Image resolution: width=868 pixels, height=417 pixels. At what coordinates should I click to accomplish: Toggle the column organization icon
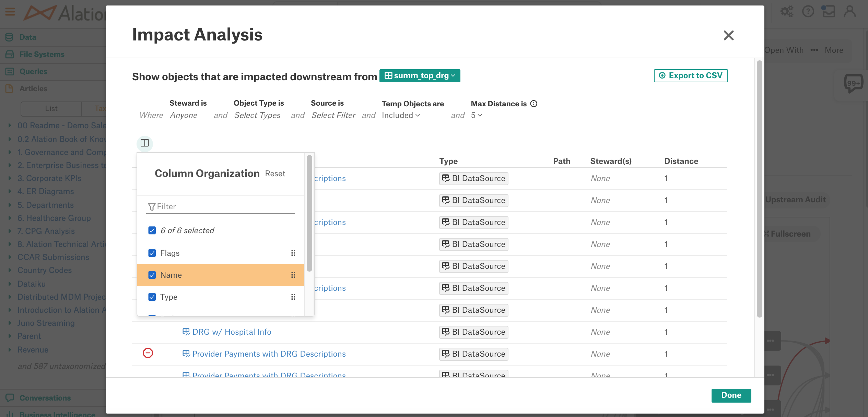click(x=145, y=143)
